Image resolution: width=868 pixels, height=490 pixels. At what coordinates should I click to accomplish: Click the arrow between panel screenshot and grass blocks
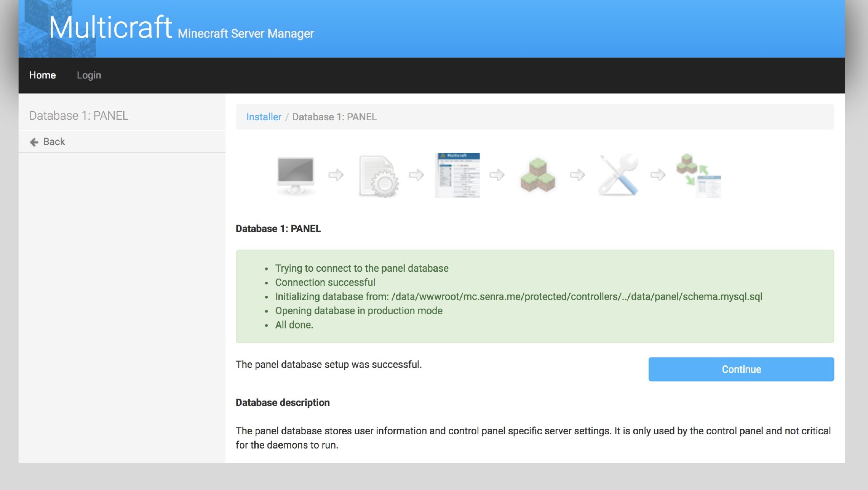click(497, 175)
